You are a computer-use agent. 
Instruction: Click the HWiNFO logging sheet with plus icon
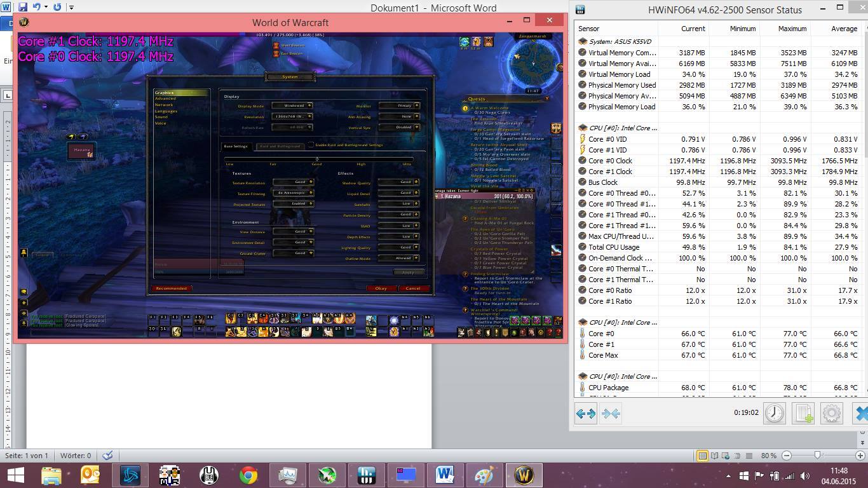[803, 414]
